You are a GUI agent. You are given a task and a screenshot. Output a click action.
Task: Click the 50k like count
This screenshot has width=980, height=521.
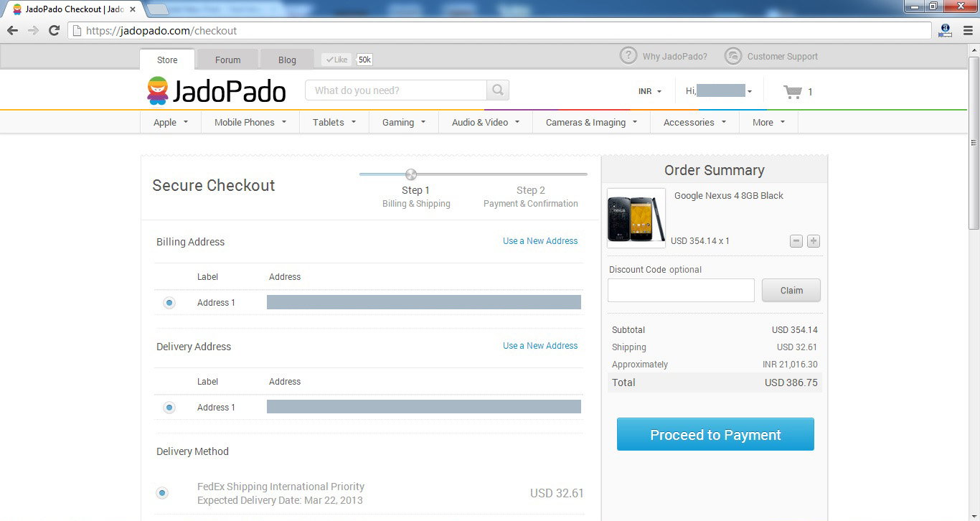coord(364,60)
